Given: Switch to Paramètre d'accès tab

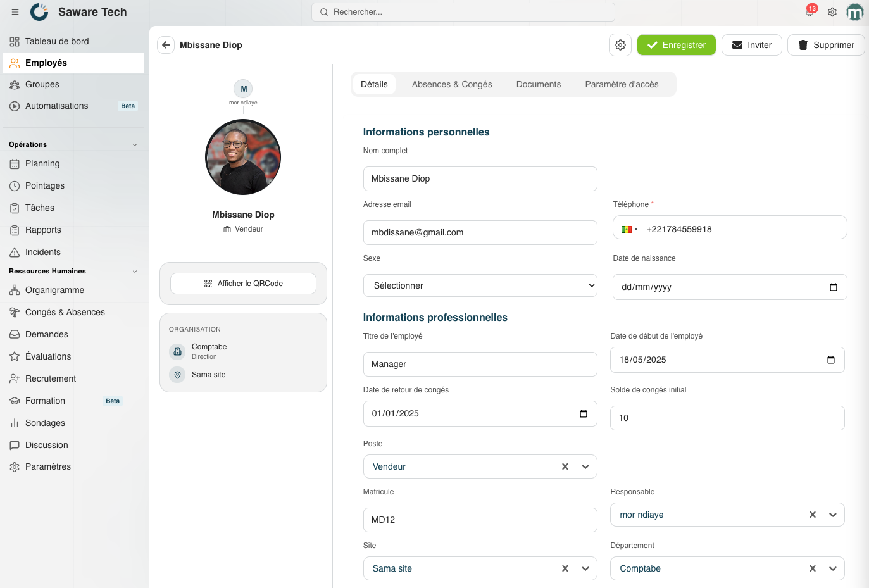Looking at the screenshot, I should pyautogui.click(x=622, y=84).
